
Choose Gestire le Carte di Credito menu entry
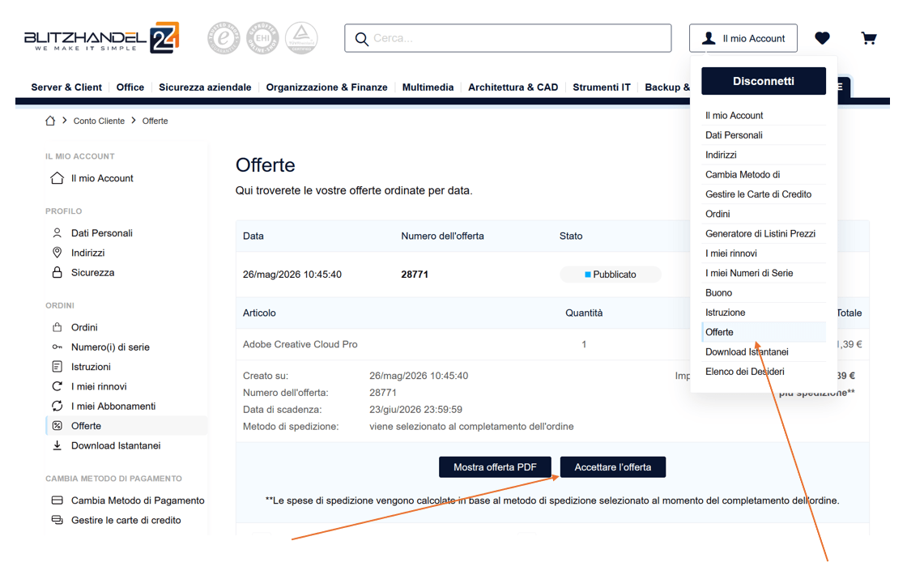point(764,194)
